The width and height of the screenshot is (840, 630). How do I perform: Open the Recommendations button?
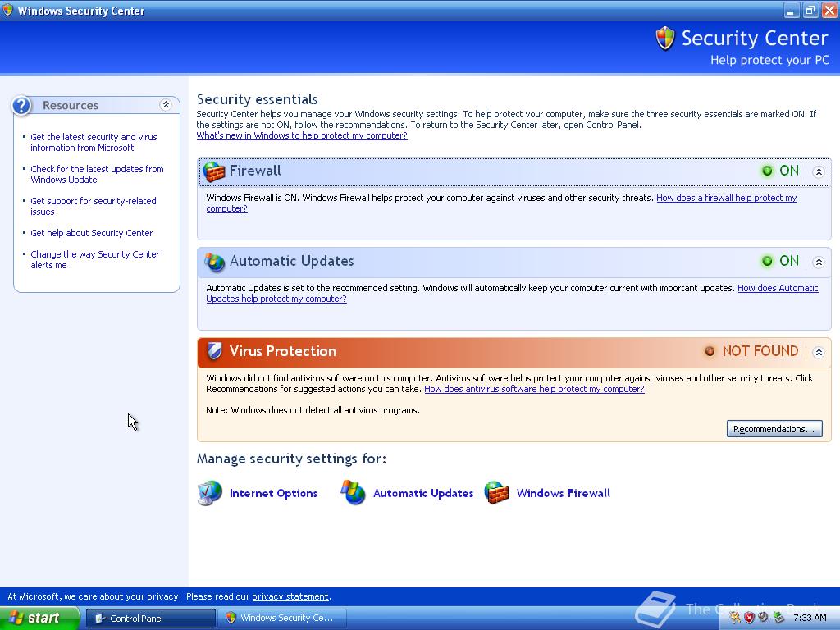[774, 428]
